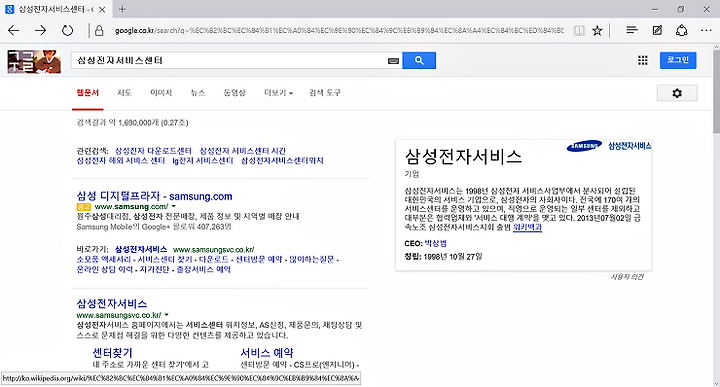This screenshot has height=387, width=720.
Task: Restore down the Edge browser window
Action: (x=681, y=9)
